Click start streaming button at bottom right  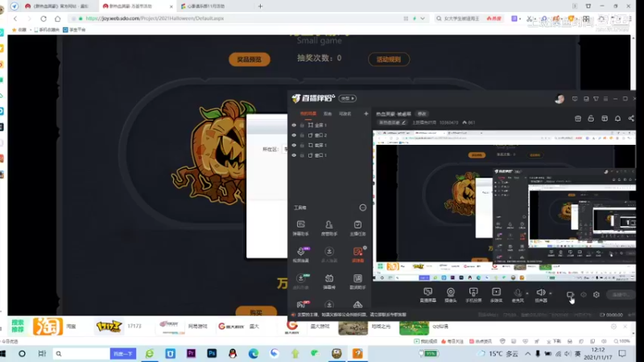pos(621,294)
